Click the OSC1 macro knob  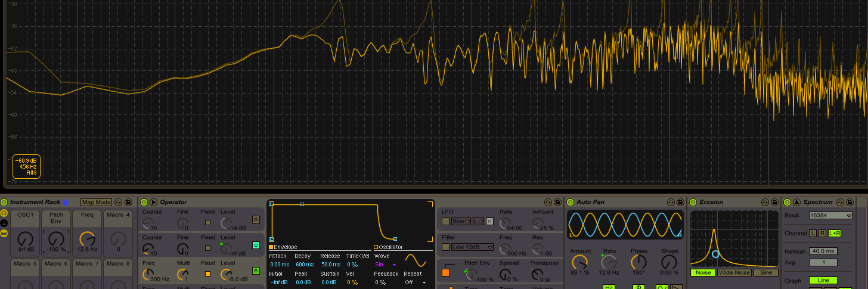coord(25,240)
